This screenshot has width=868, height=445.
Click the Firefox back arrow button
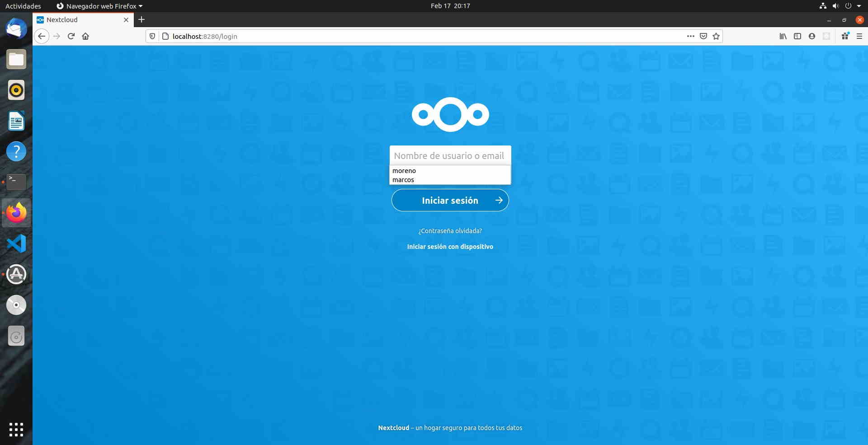42,36
